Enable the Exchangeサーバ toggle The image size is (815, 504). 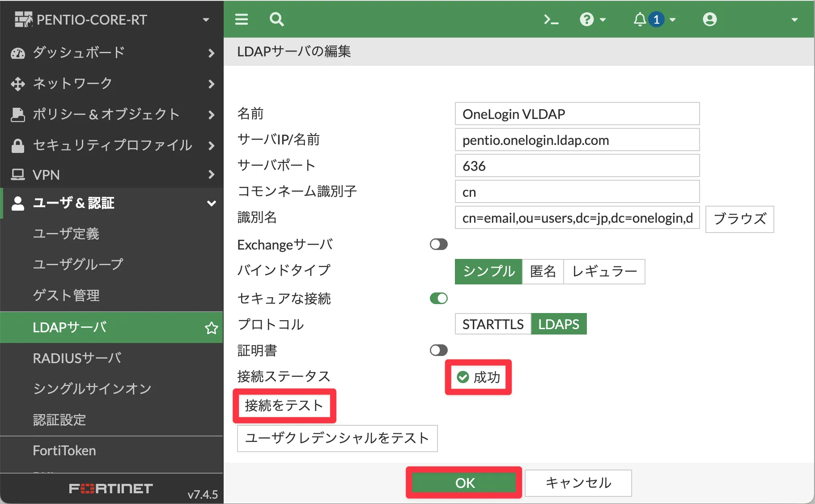[x=438, y=244]
